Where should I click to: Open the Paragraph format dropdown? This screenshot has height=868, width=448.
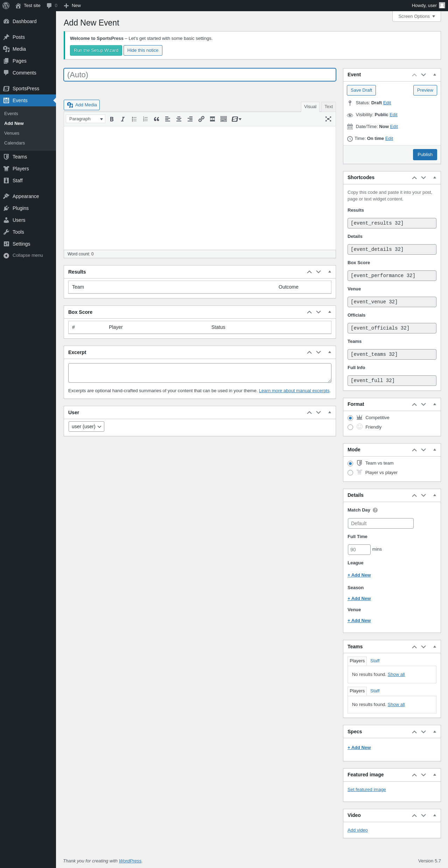[x=85, y=119]
